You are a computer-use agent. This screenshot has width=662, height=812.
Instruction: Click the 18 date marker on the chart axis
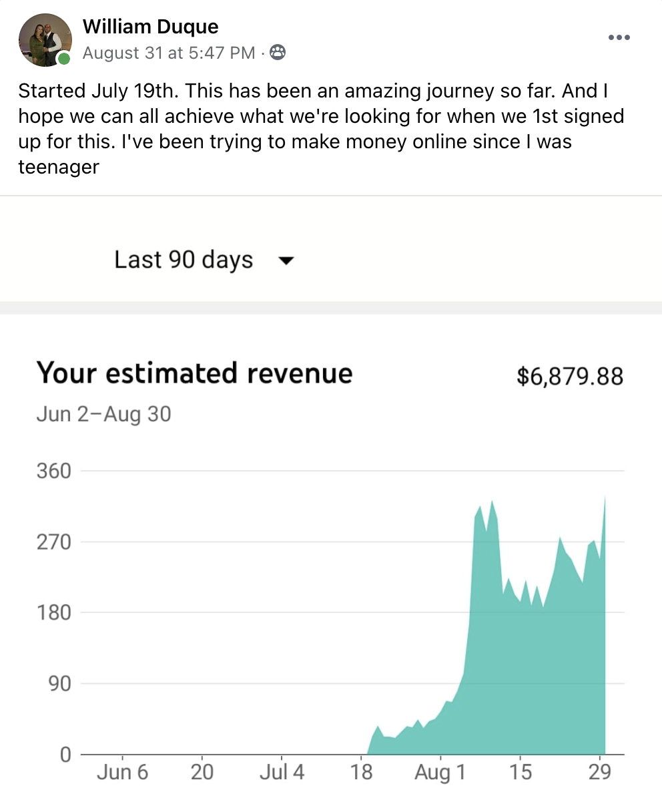click(x=361, y=773)
